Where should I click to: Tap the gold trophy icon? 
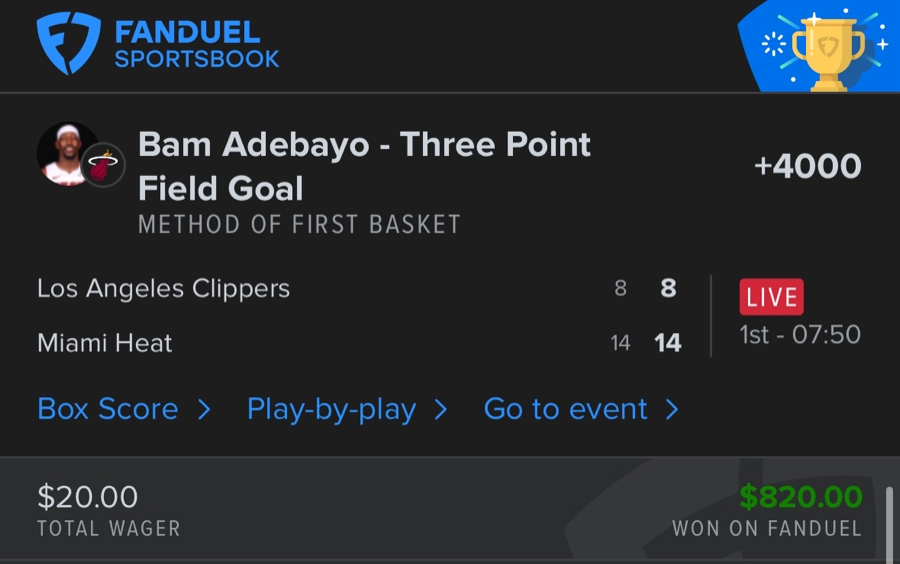coord(827,50)
